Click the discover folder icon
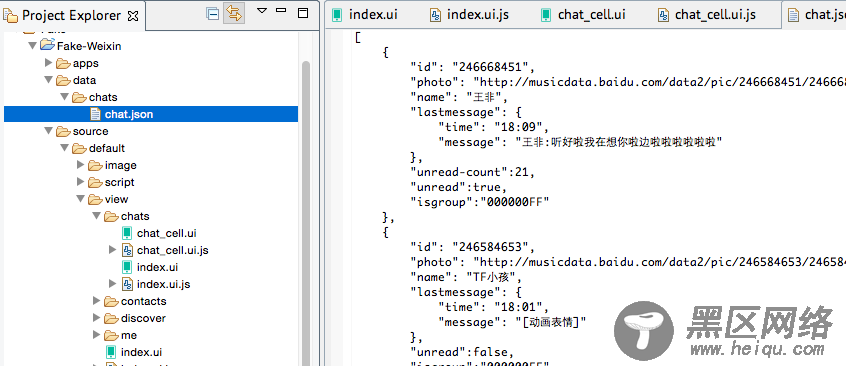 (x=111, y=318)
